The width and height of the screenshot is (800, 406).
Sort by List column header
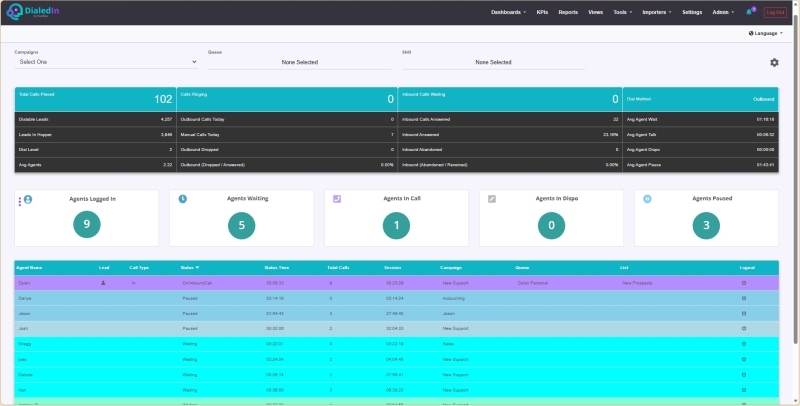click(624, 268)
